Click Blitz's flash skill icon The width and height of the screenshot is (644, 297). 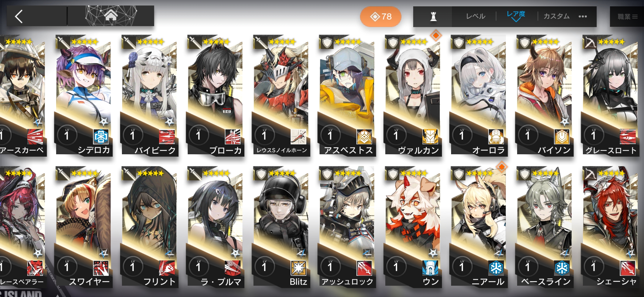coord(298,268)
